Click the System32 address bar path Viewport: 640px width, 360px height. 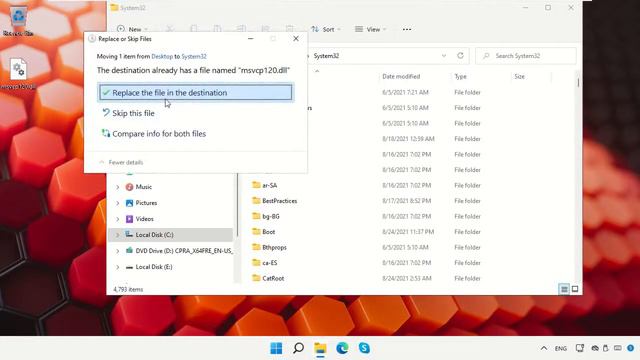tap(327, 56)
